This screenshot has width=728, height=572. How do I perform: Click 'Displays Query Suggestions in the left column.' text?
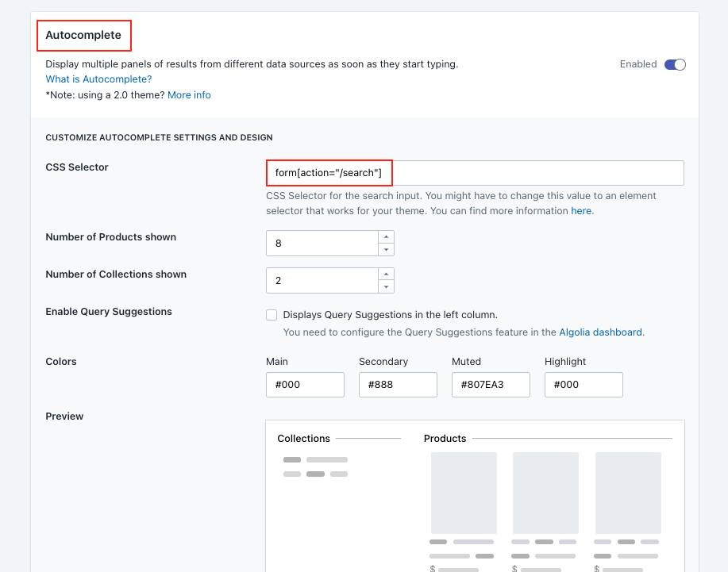390,315
